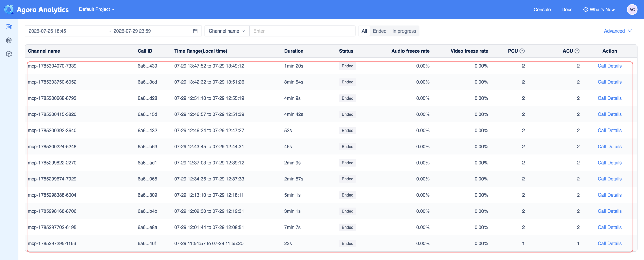Open Call Details for mcp-1785300668-8793
The width and height of the screenshot is (644, 260).
pos(610,98)
